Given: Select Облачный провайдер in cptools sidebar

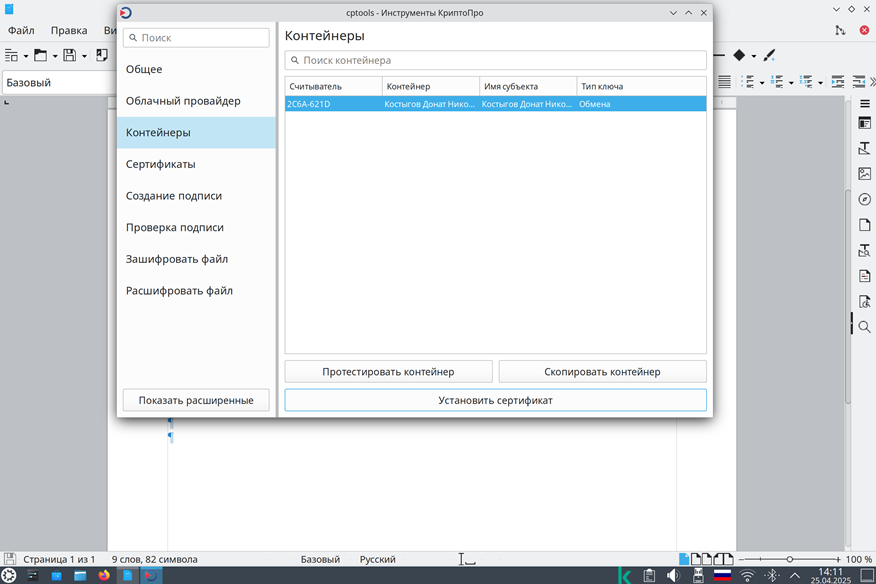Looking at the screenshot, I should coord(197,101).
